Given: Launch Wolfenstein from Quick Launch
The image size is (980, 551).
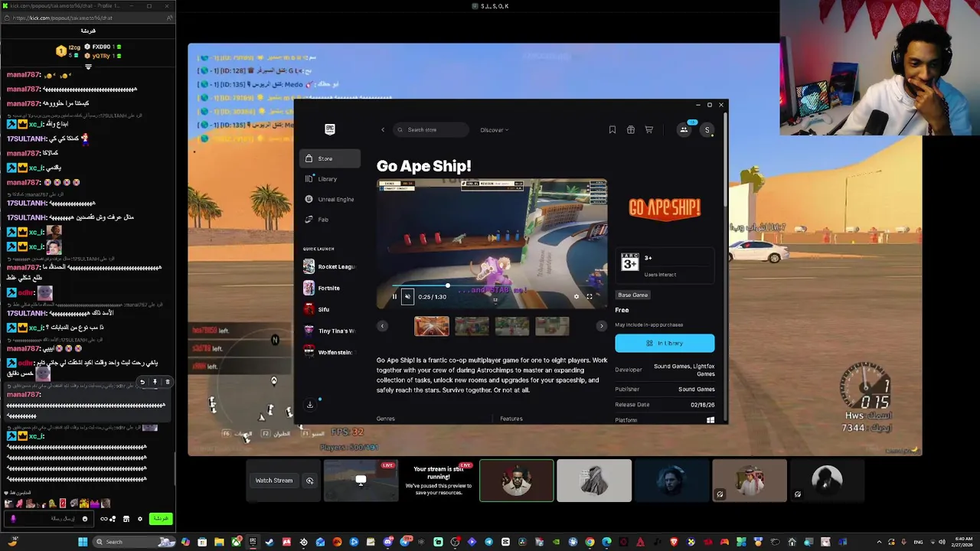Looking at the screenshot, I should [330, 352].
